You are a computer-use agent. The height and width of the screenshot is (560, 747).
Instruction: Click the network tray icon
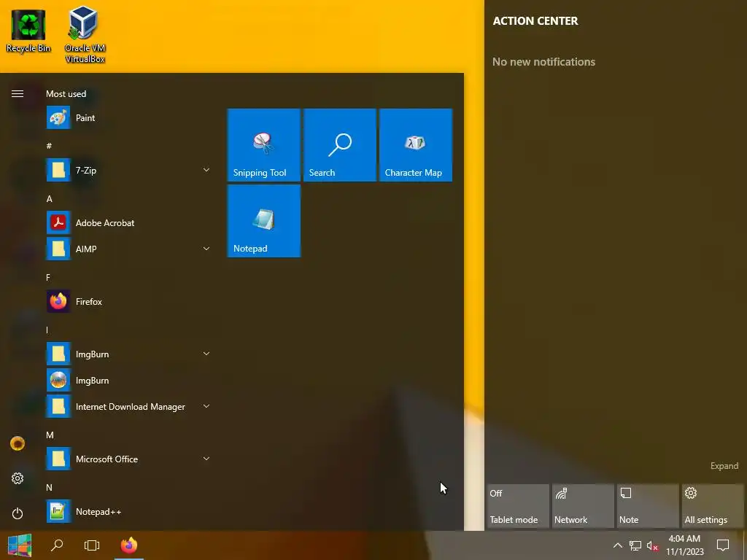coord(635,545)
